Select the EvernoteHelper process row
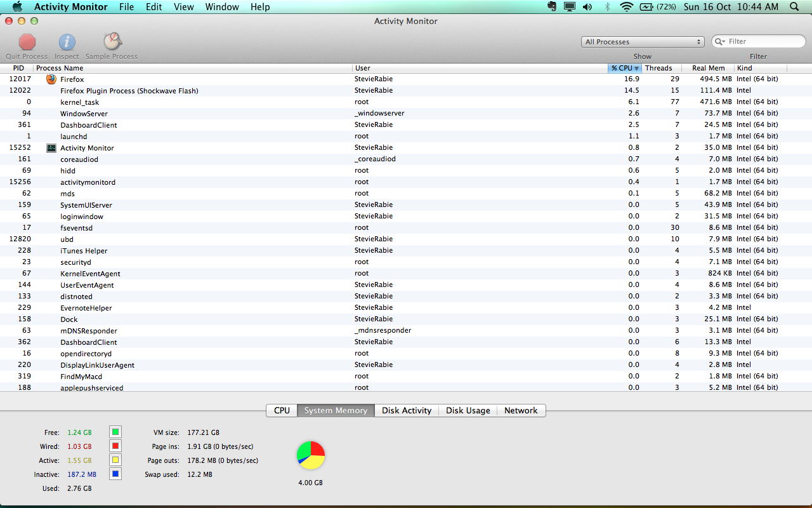 tap(406, 308)
